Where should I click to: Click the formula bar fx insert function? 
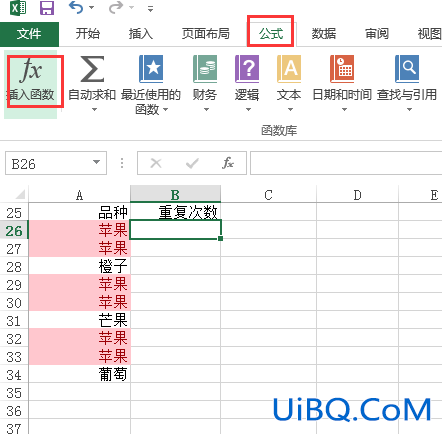coord(228,163)
